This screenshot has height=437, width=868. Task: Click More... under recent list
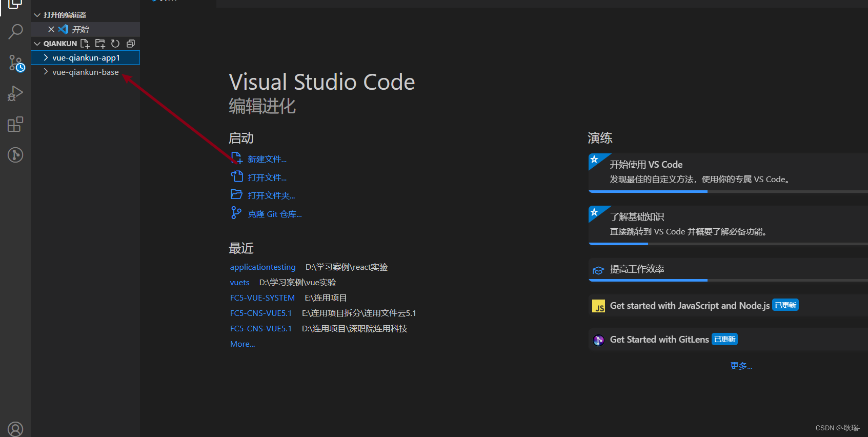pos(243,344)
